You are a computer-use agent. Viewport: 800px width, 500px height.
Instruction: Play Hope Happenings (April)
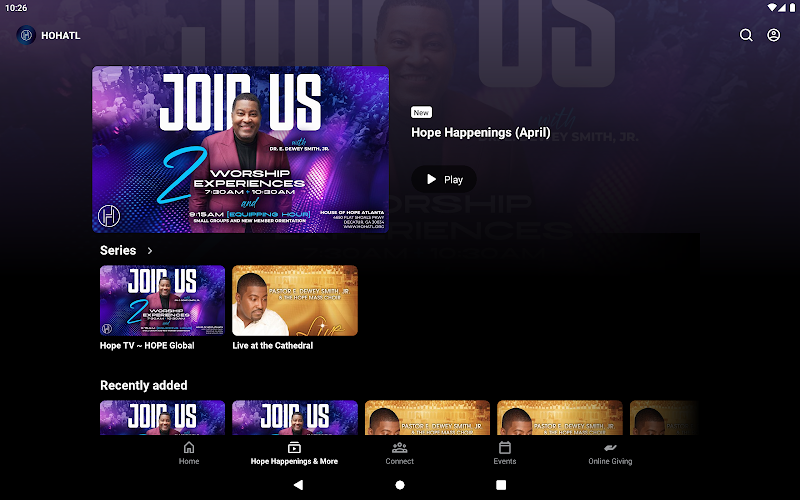(x=444, y=179)
